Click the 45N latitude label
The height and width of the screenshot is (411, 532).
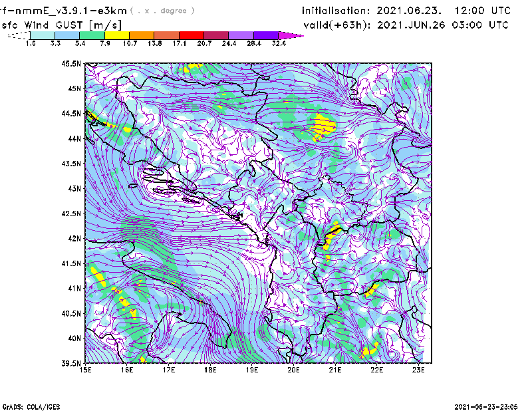coord(74,88)
